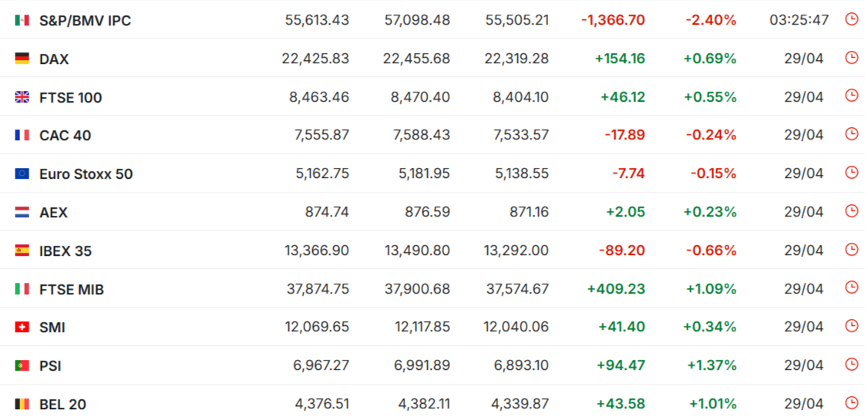The height and width of the screenshot is (420, 868).
Task: Click the FTSE MIB percent change +1.09%
Action: click(x=711, y=289)
